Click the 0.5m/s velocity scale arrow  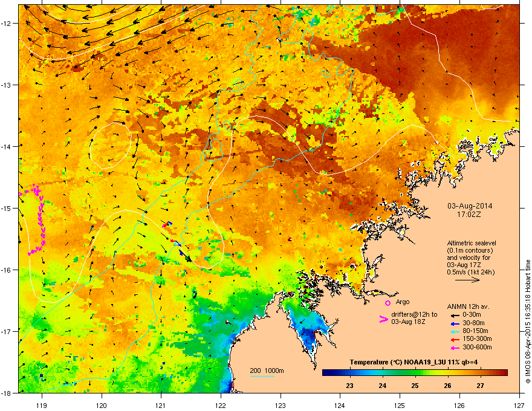point(467,280)
